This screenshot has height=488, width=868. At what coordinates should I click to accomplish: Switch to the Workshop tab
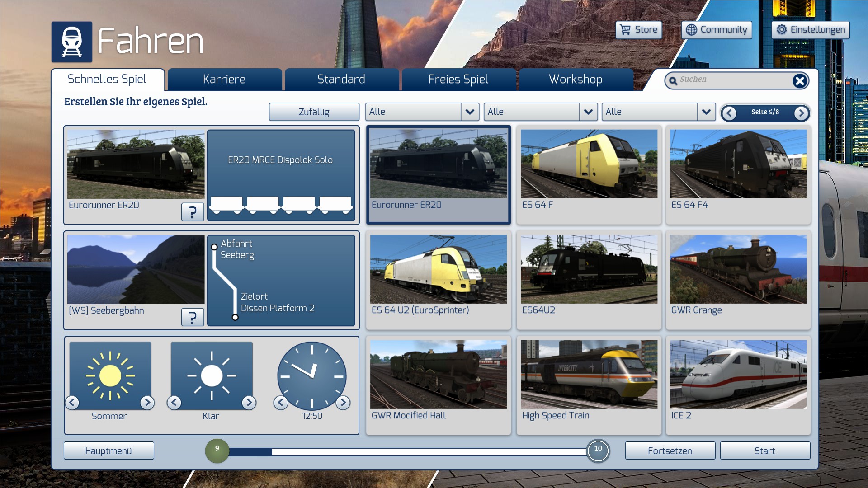pyautogui.click(x=575, y=80)
